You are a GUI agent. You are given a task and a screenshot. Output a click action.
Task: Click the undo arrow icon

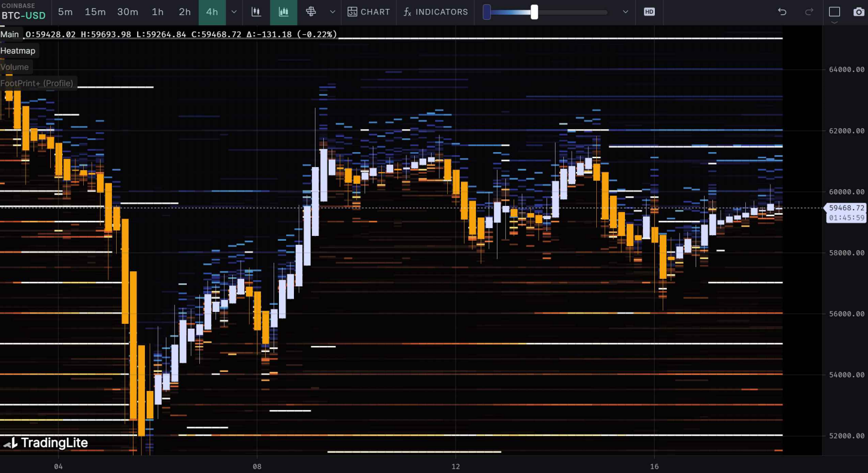[782, 12]
